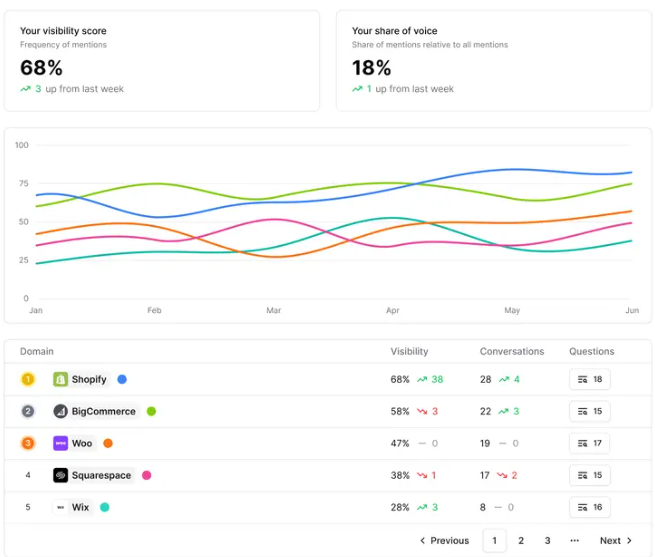Screen dimensions: 655x557
Task: Go to Next page of results
Action: point(615,541)
